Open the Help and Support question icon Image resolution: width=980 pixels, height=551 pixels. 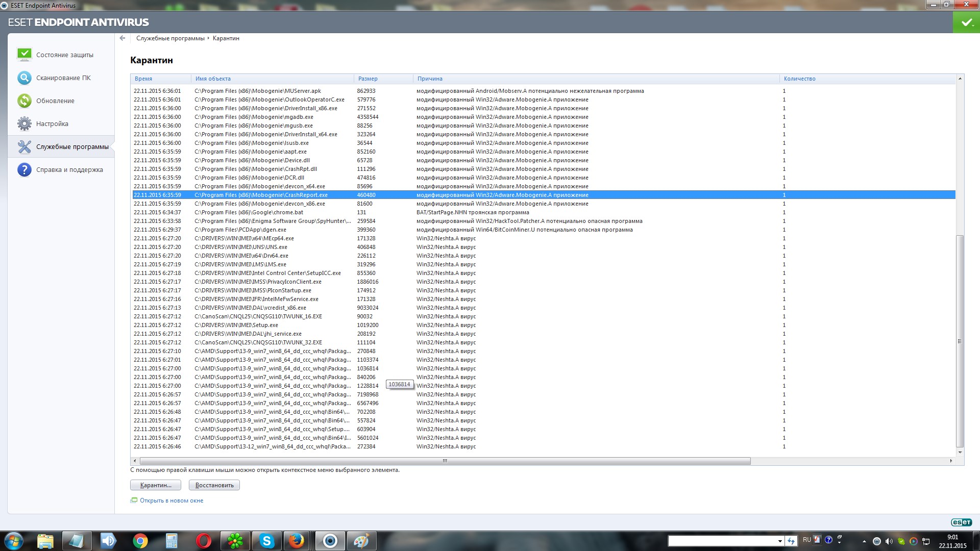[x=24, y=169]
